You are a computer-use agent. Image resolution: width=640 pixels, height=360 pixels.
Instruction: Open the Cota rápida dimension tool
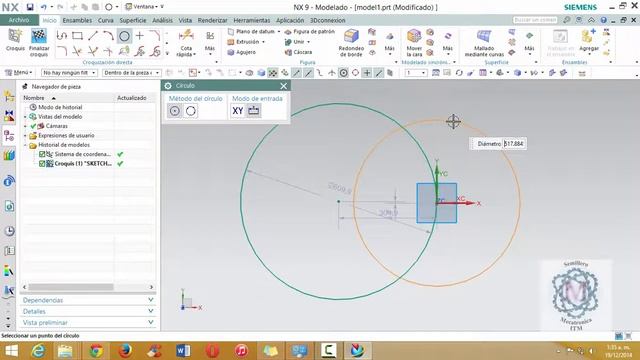click(x=186, y=43)
